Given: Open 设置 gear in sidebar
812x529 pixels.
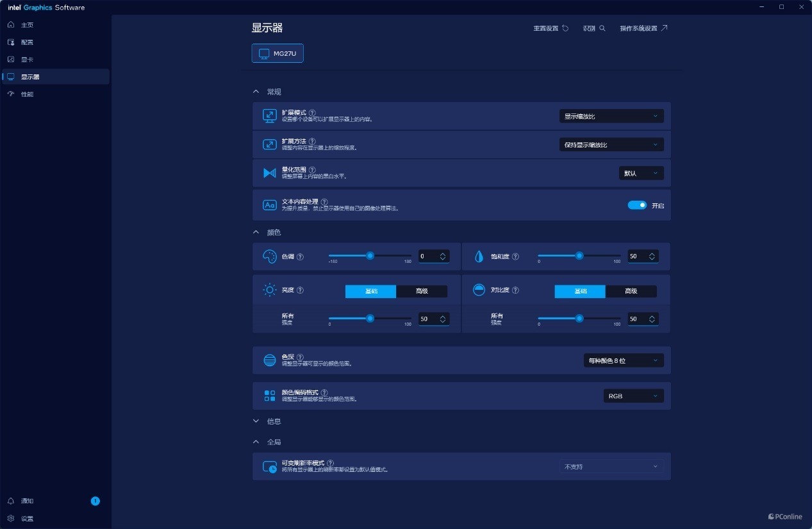Looking at the screenshot, I should point(11,518).
